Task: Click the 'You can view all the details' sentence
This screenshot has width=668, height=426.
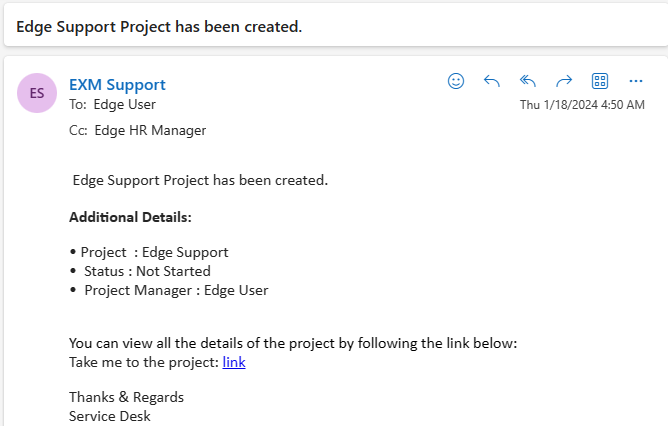Action: [293, 343]
